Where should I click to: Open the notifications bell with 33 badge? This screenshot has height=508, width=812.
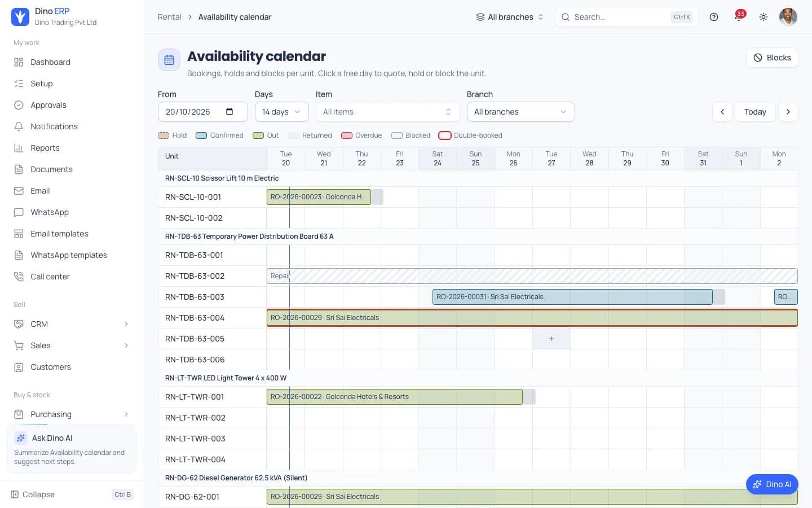click(x=739, y=16)
